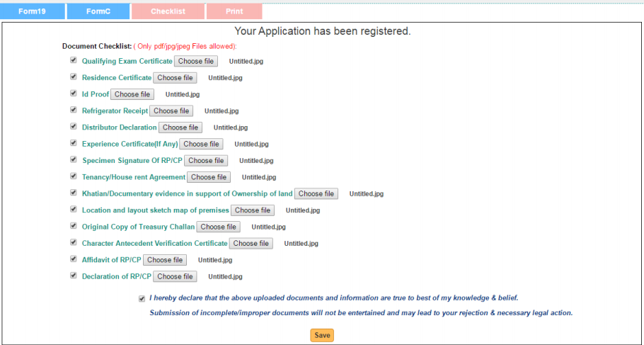Toggle the Id Proof checkbox
Image resolution: width=644 pixels, height=345 pixels.
[x=73, y=94]
